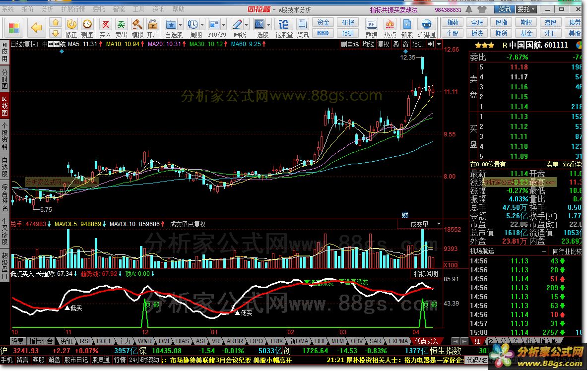Open the 热点 (hot spots) flame icon
588x371 pixels.
(390, 28)
